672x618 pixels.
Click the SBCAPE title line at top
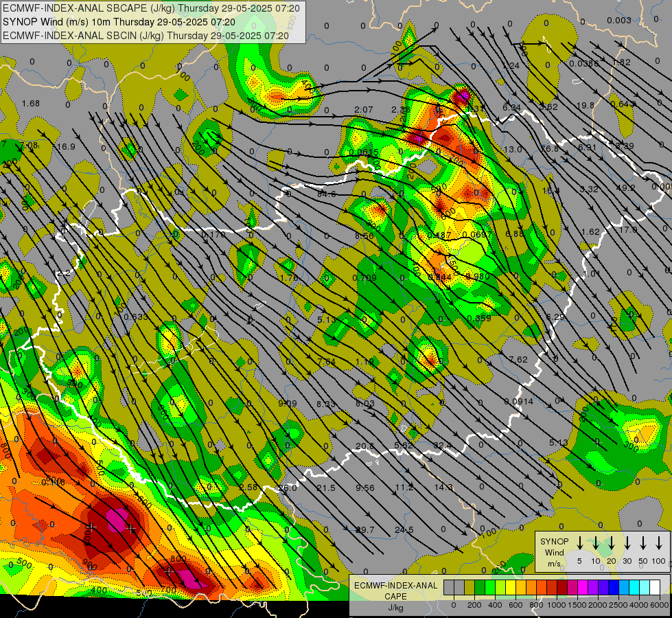[151, 8]
